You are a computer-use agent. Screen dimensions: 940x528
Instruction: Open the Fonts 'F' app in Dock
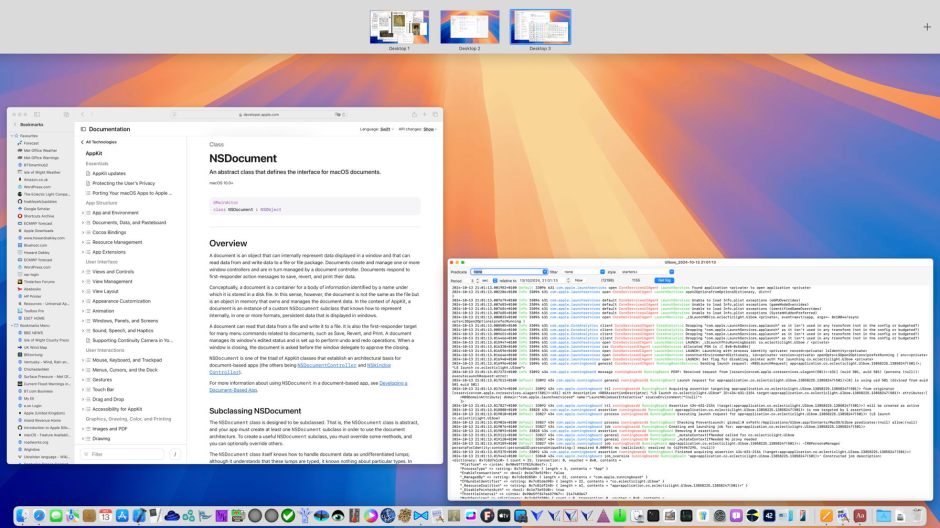(x=487, y=515)
